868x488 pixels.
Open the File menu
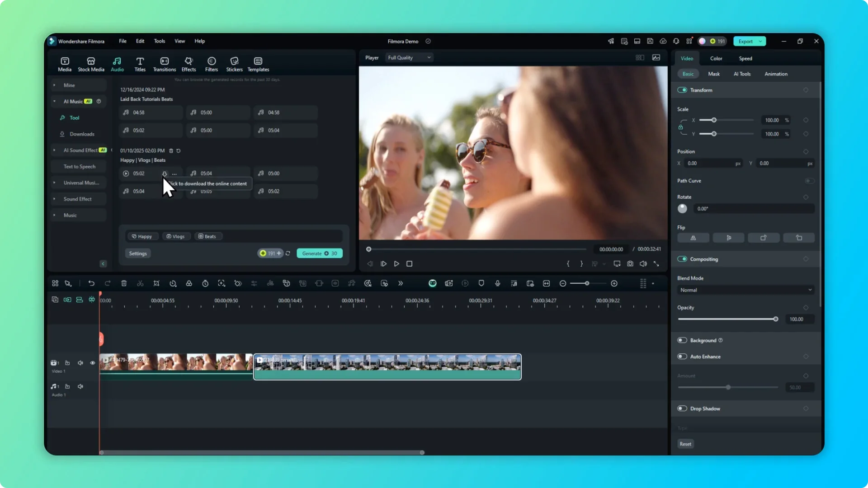[x=123, y=41]
